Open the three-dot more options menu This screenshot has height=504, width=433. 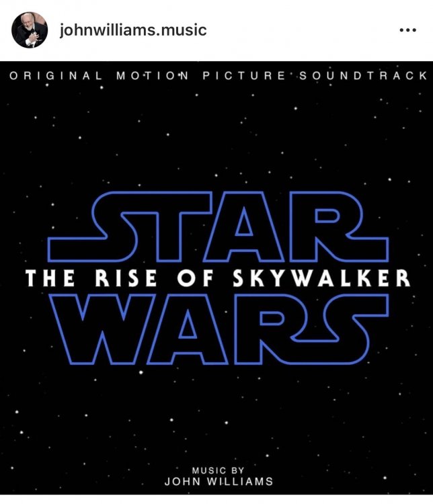tap(408, 30)
